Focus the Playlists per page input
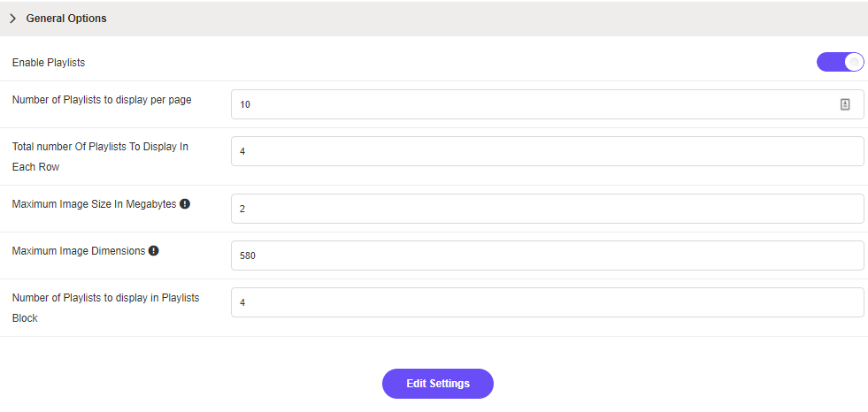This screenshot has height=412, width=868. click(531, 104)
